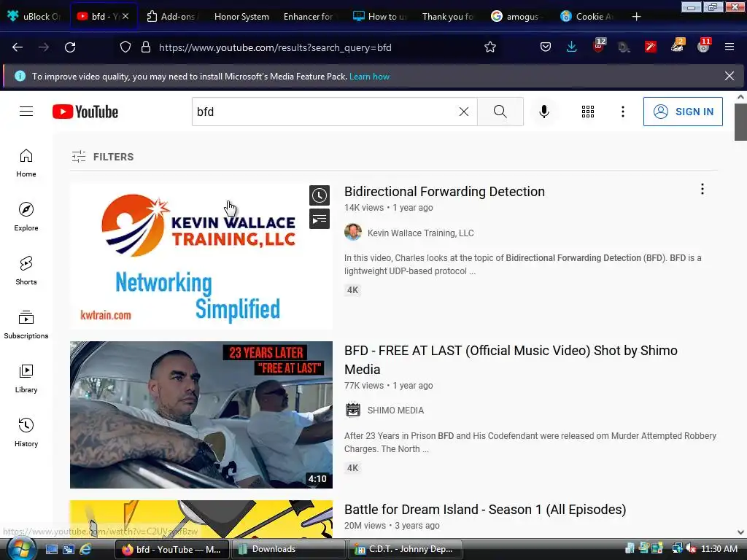This screenshot has width=747, height=560.
Task: Click the page vertical scrollbar thumb
Action: click(740, 122)
